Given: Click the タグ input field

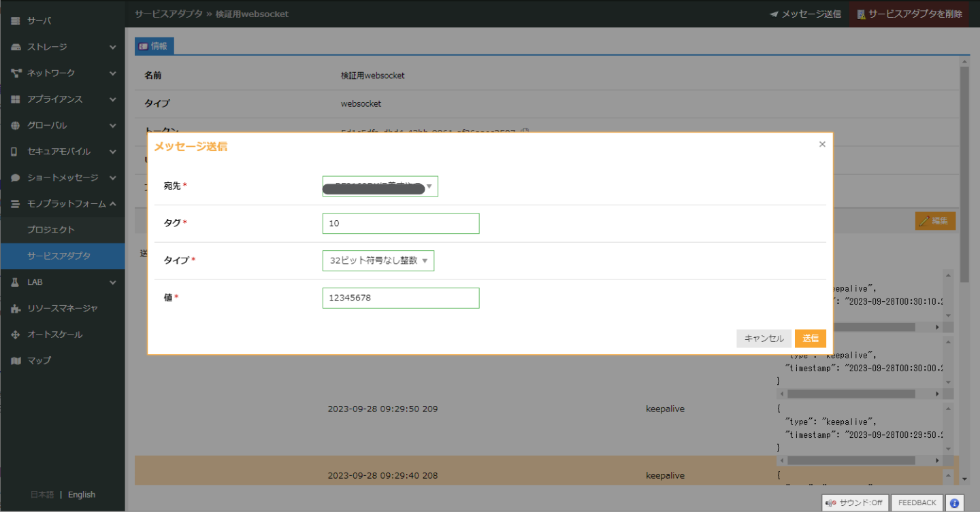Looking at the screenshot, I should tap(400, 224).
